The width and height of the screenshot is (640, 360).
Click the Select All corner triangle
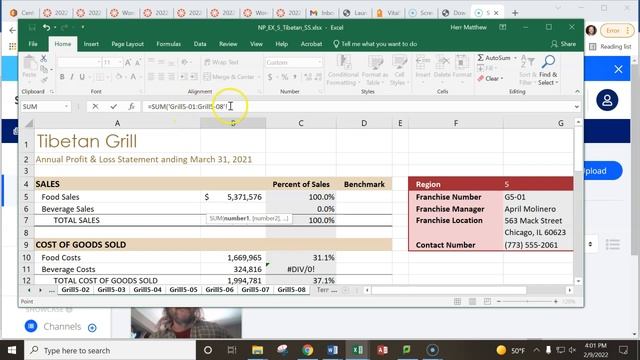[x=29, y=123]
